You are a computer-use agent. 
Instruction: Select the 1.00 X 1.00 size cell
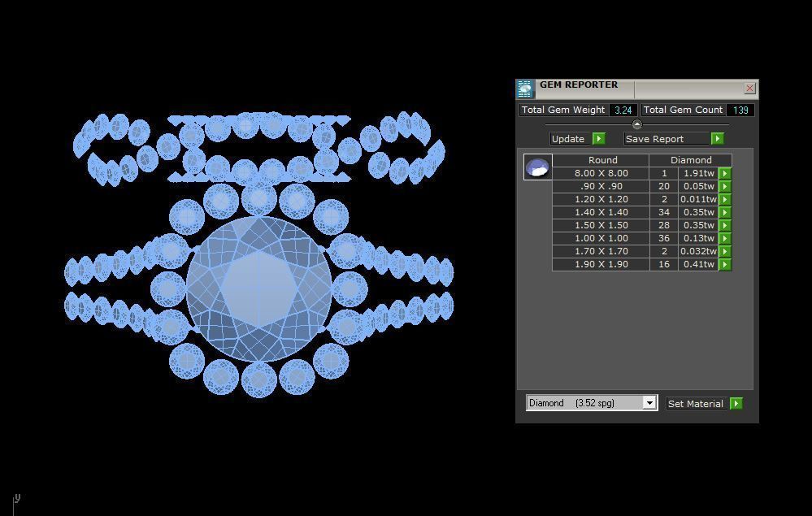click(601, 238)
